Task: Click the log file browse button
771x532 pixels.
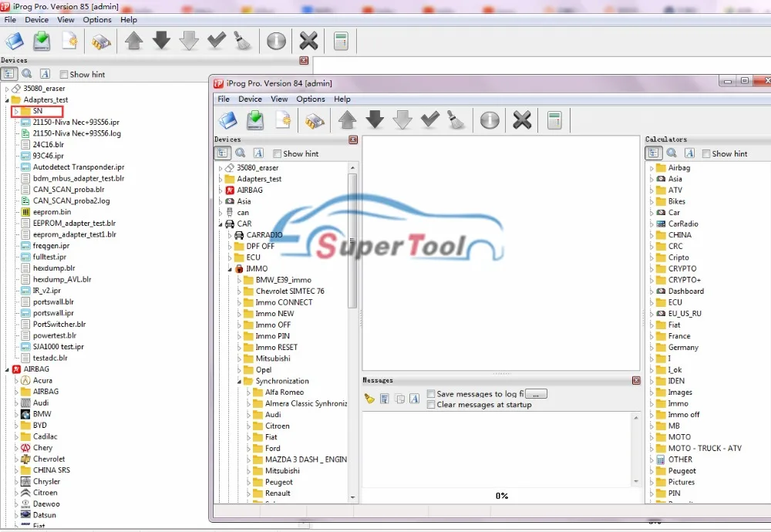Action: point(536,394)
